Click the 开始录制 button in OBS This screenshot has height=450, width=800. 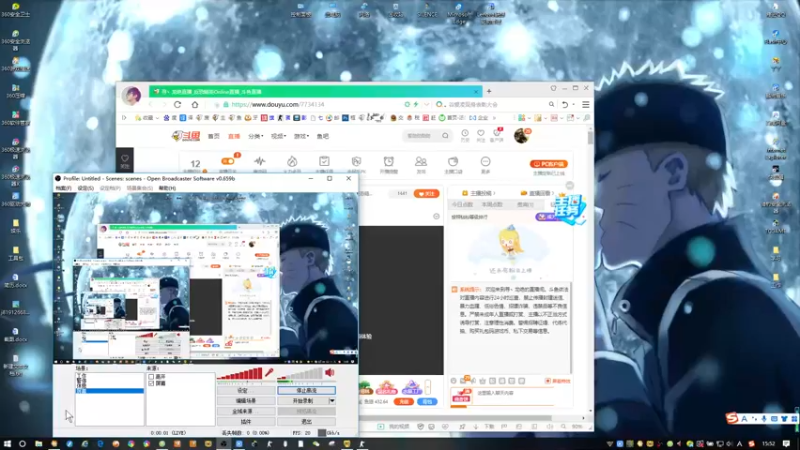(303, 401)
